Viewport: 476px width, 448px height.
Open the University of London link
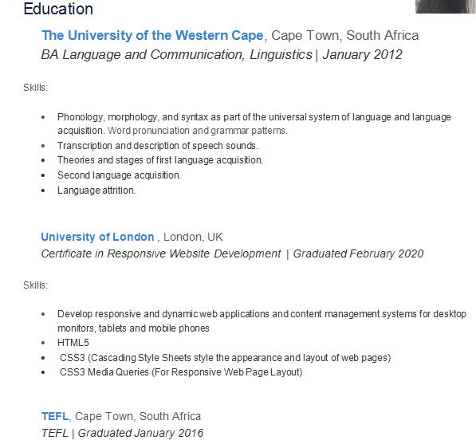[x=97, y=237]
